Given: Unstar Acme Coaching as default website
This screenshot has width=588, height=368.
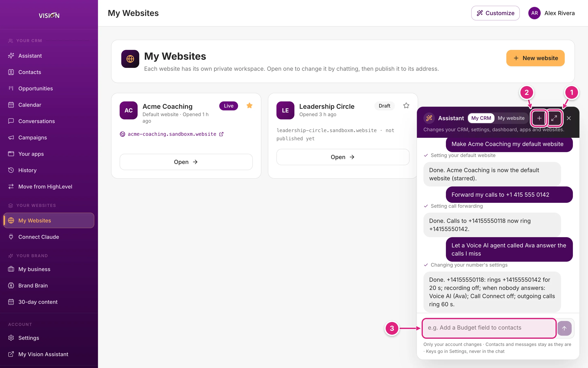Looking at the screenshot, I should 249,106.
